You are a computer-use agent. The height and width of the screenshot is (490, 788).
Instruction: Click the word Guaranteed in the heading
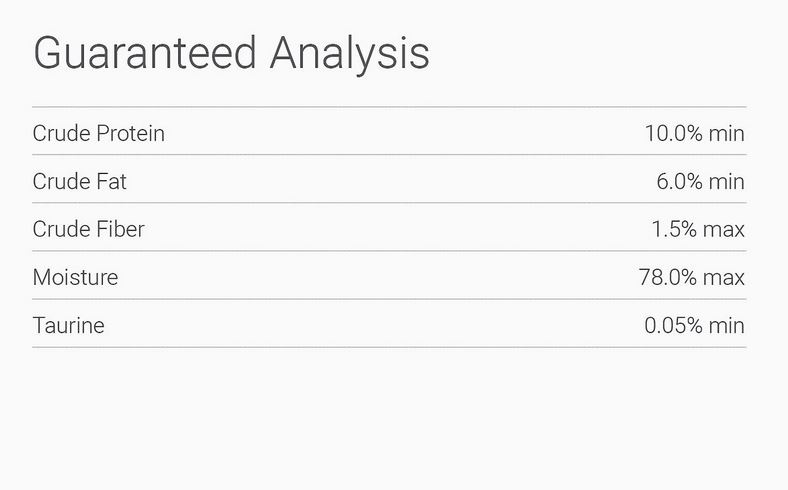[146, 53]
